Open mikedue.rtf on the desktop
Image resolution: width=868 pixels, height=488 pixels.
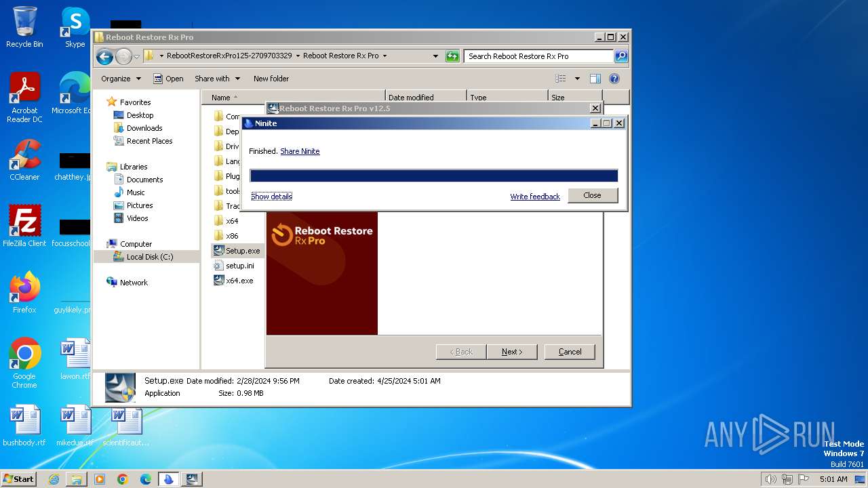(75, 426)
